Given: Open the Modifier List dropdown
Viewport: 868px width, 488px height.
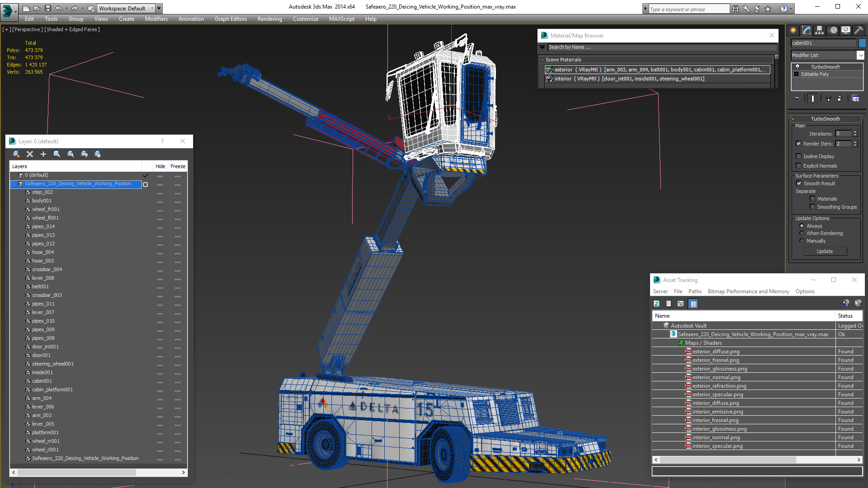Looking at the screenshot, I should coord(860,55).
